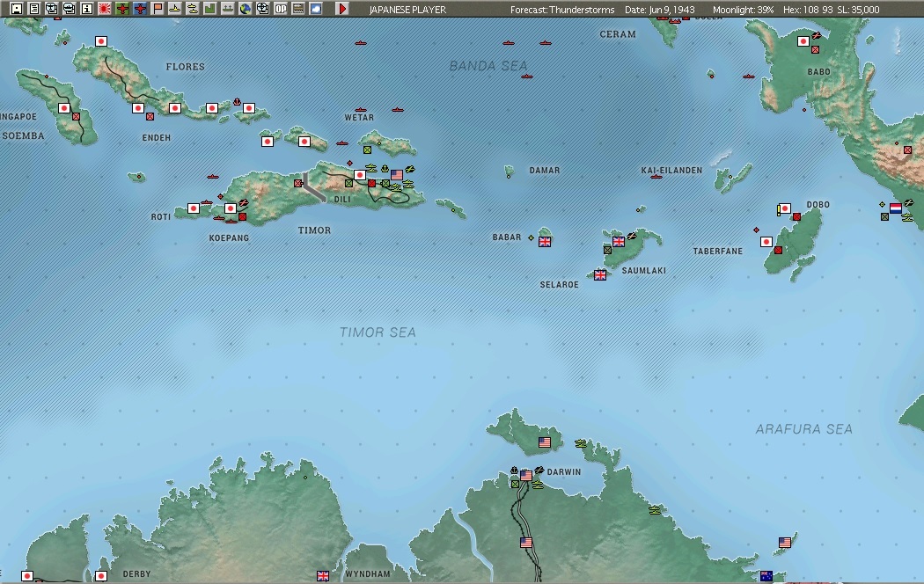This screenshot has width=924, height=584.
Task: Click the Moonlight: 39% status text
Action: [x=743, y=10]
